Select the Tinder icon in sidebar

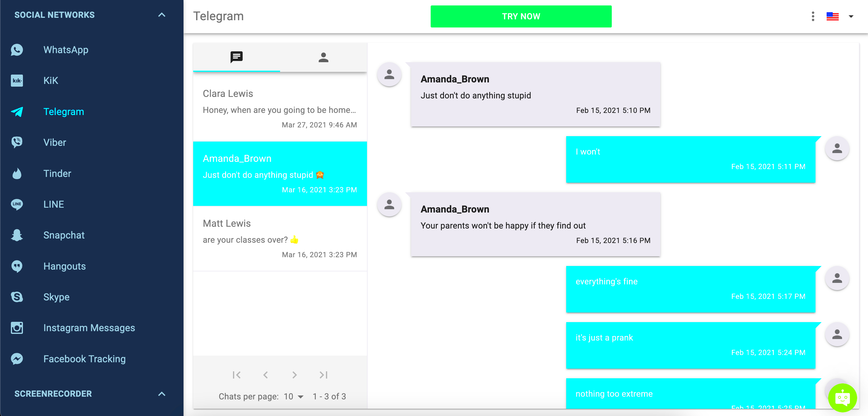point(16,173)
